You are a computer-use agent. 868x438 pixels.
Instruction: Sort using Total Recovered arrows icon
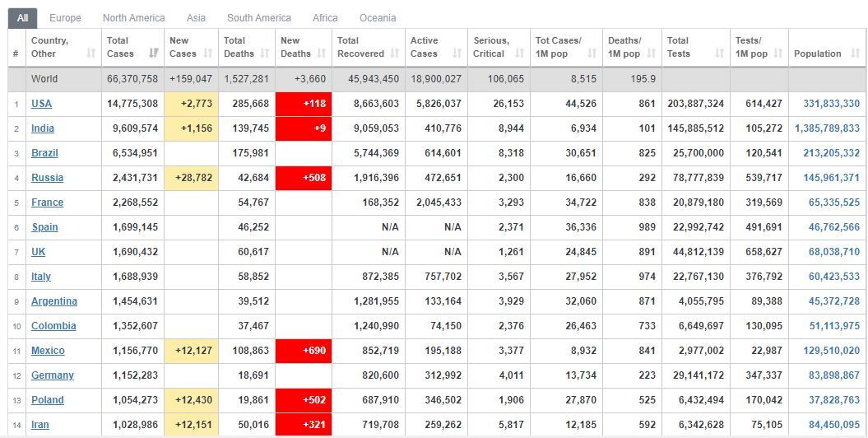pyautogui.click(x=395, y=54)
